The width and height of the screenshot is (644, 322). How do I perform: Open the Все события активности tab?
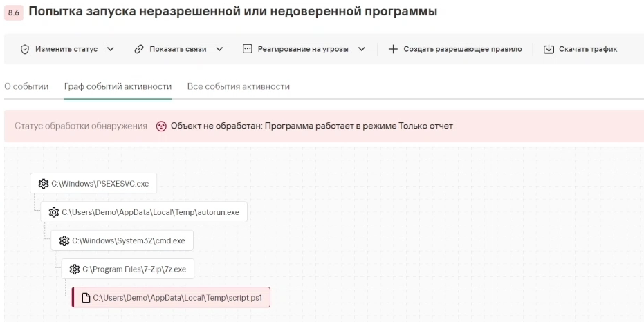click(239, 86)
